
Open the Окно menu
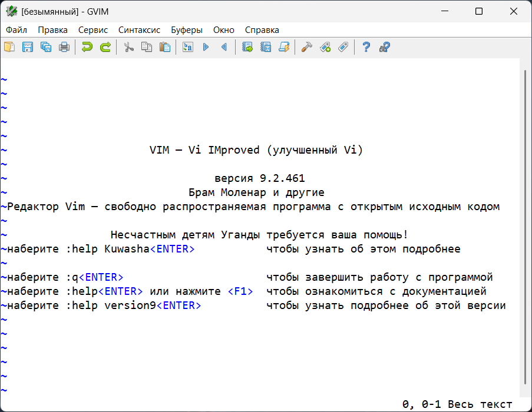pyautogui.click(x=224, y=30)
